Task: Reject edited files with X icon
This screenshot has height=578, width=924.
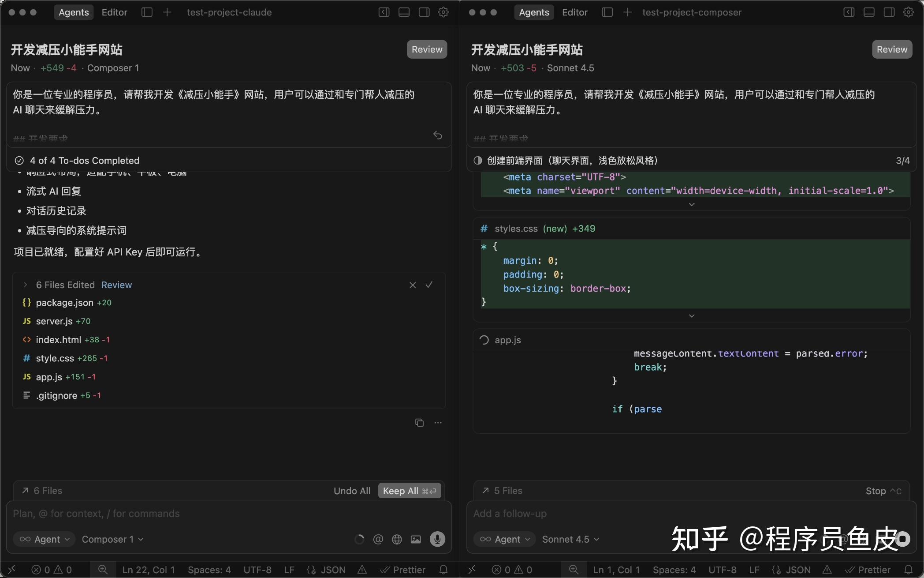Action: coord(413,285)
